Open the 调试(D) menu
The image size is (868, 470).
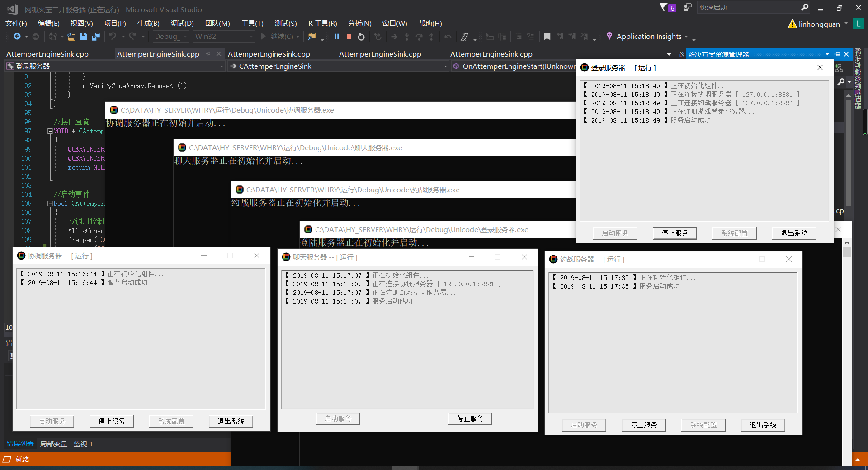[x=182, y=24]
